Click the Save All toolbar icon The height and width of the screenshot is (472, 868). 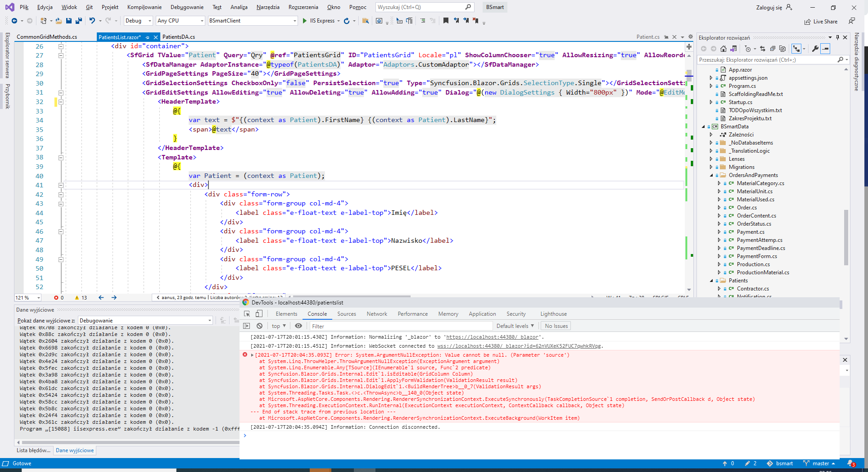tap(79, 21)
